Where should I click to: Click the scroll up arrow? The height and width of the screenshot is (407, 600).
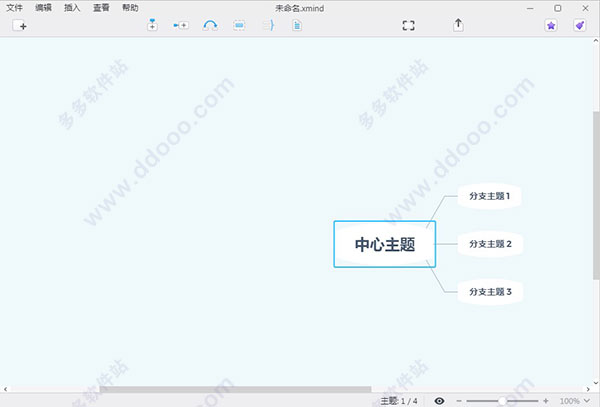pos(596,40)
